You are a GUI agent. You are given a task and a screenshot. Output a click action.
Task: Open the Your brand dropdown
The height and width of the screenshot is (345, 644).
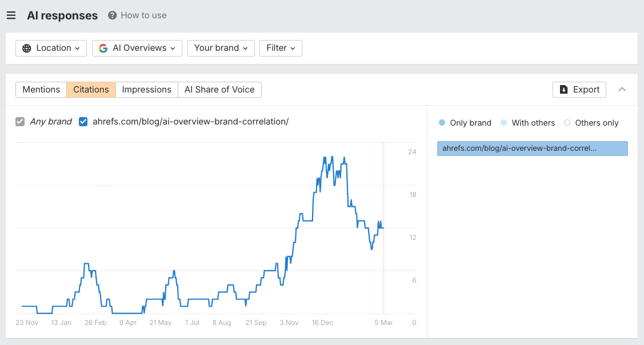pyautogui.click(x=221, y=48)
